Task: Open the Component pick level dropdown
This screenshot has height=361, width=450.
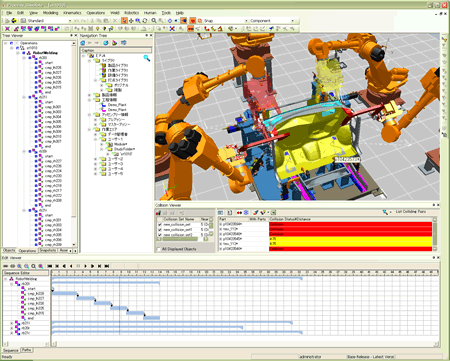Action: tap(272, 21)
